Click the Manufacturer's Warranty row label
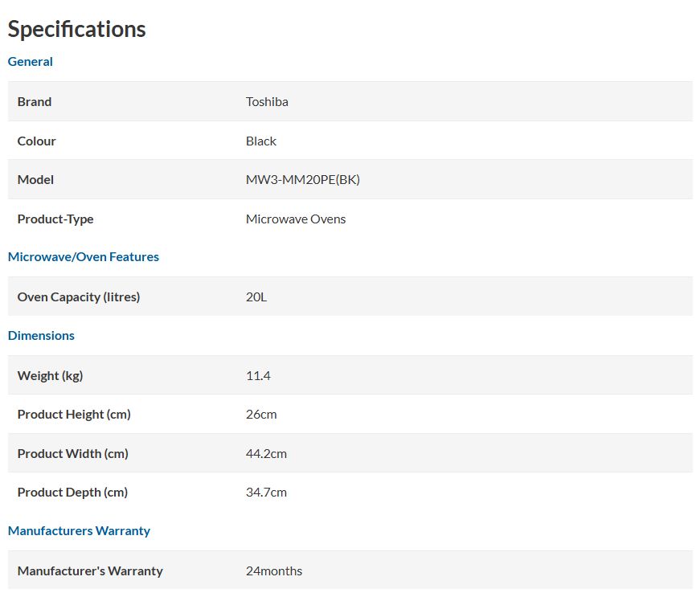This screenshot has width=700, height=593. 90,571
